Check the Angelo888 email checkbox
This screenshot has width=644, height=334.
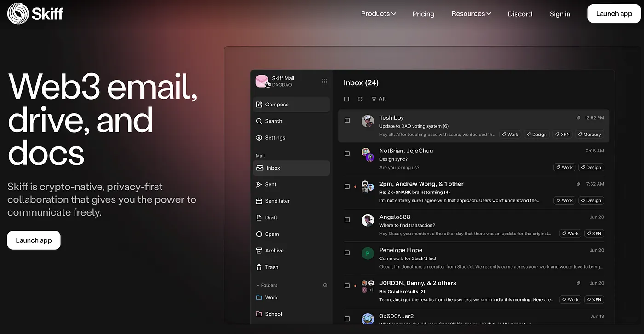(x=347, y=220)
